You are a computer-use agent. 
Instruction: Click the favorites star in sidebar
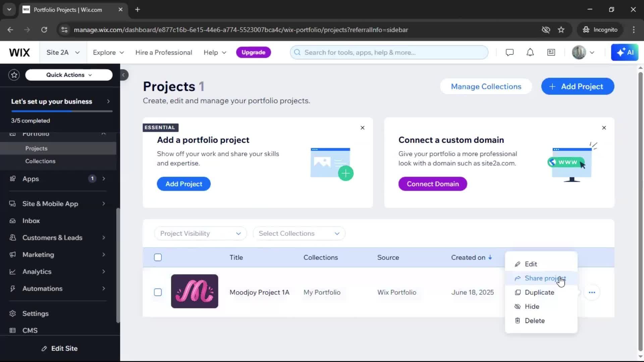(x=14, y=75)
